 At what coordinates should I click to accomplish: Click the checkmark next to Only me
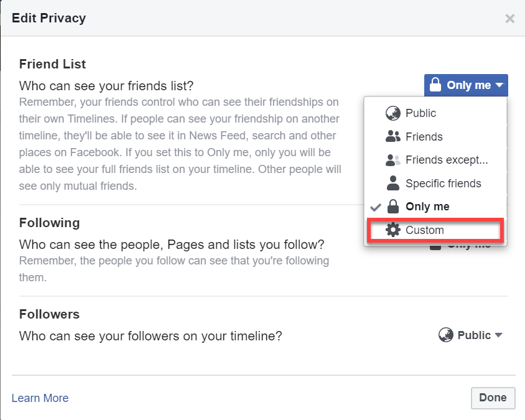point(374,206)
